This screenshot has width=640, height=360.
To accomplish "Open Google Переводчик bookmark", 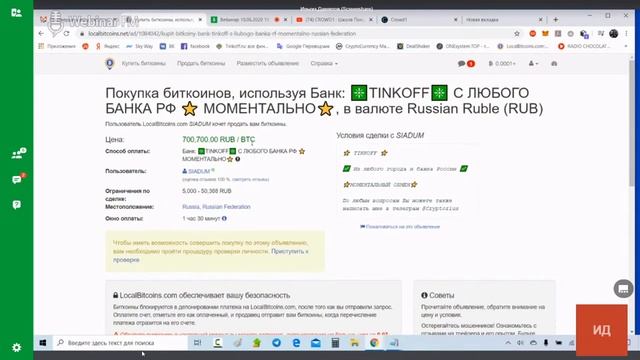I will (303, 46).
